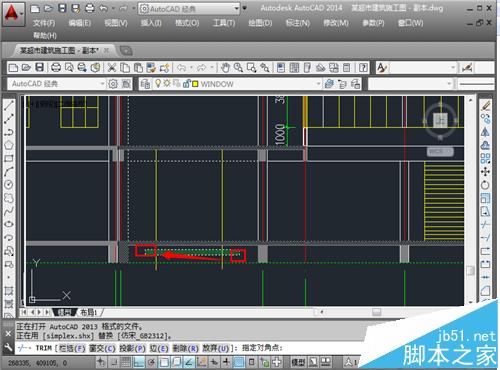This screenshot has width=500, height=370.
Task: Select the Rotate tool in Modify toolbar
Action: tap(485, 185)
